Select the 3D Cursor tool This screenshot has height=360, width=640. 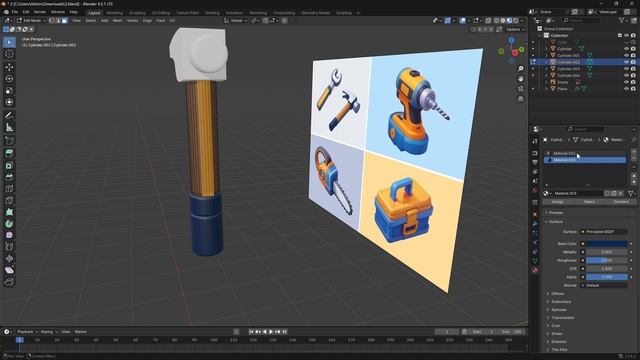(x=9, y=54)
